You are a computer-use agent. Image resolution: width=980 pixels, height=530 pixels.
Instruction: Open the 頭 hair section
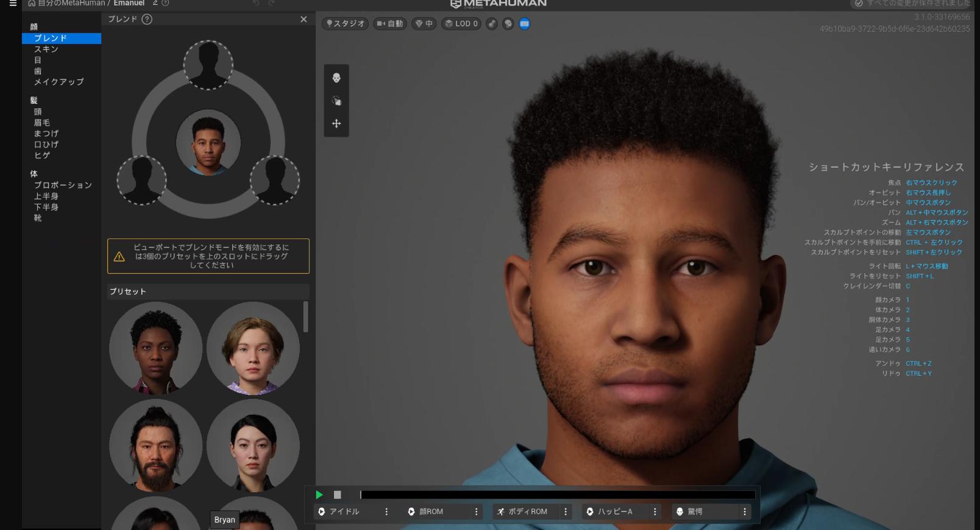pos(38,112)
